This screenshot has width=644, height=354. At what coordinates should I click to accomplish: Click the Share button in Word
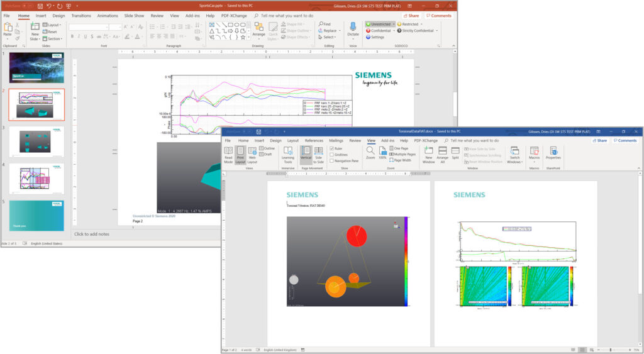(x=599, y=141)
